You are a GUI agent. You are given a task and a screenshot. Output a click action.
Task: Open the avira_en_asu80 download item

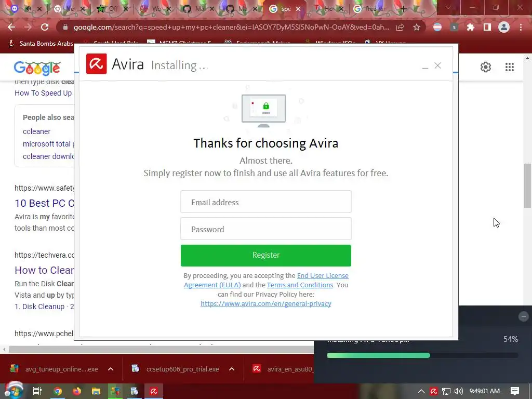click(x=282, y=369)
